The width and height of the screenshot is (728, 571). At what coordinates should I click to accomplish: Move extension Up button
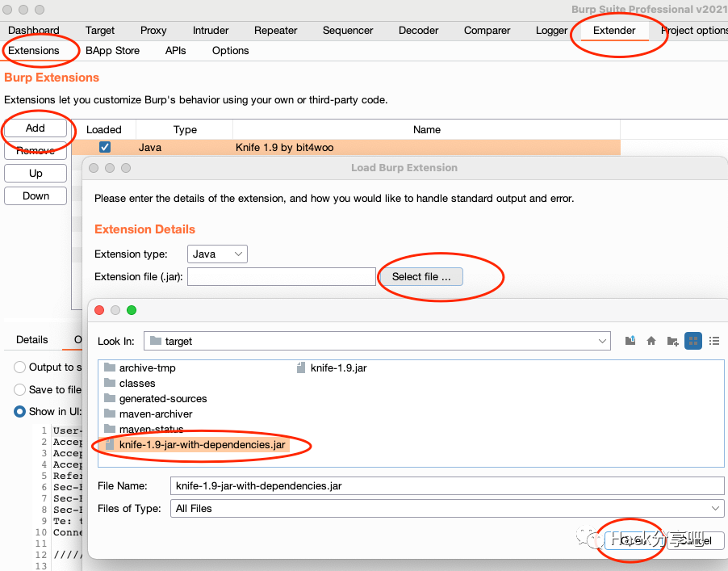(36, 174)
